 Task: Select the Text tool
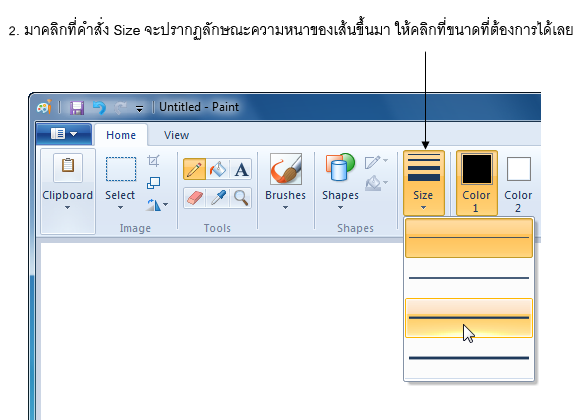pyautogui.click(x=241, y=169)
